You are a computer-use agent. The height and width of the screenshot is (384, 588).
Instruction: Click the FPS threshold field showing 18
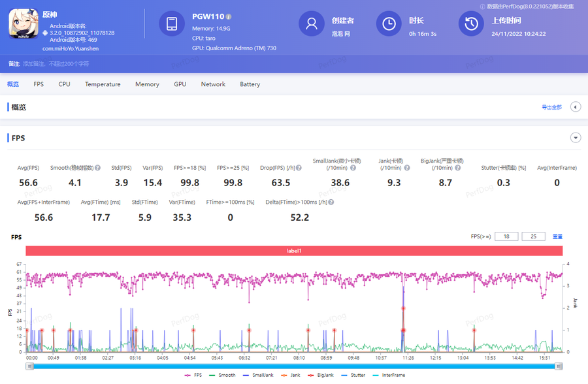pyautogui.click(x=506, y=236)
